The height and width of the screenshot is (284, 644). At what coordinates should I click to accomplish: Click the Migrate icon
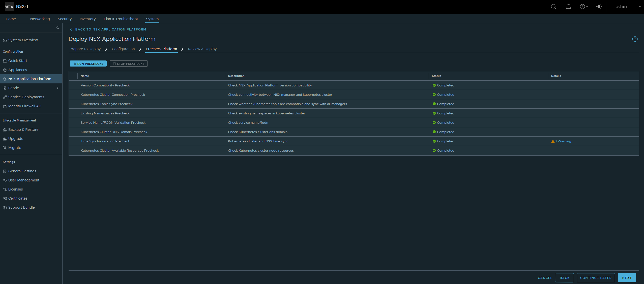click(5, 148)
